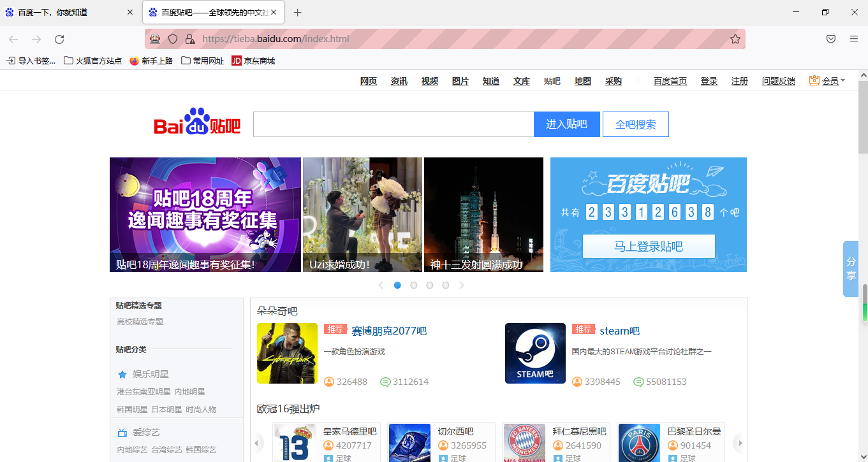Click the browser URL address bar
This screenshot has height=462, width=868.
coord(445,39)
